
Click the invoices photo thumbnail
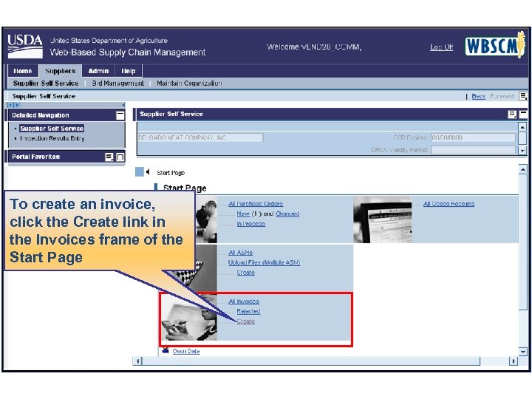[x=189, y=317]
